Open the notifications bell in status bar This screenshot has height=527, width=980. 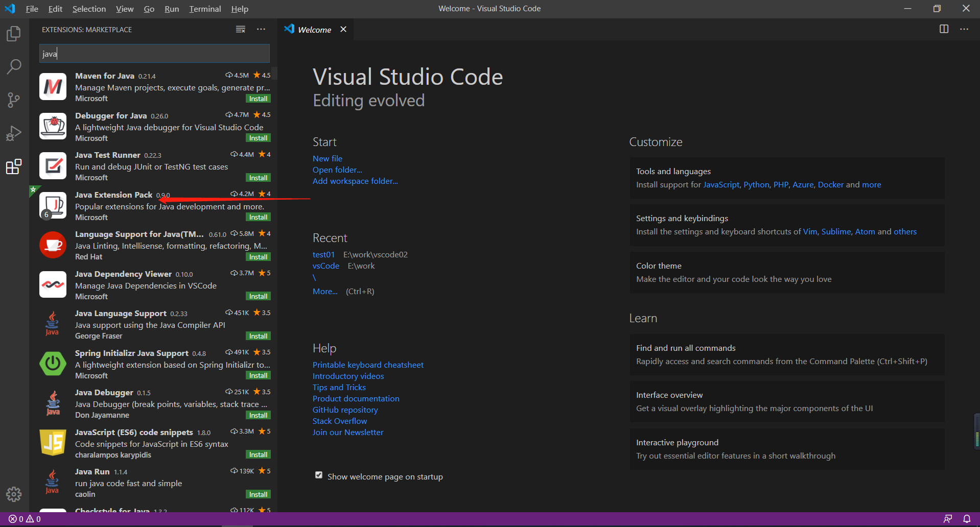(x=966, y=519)
